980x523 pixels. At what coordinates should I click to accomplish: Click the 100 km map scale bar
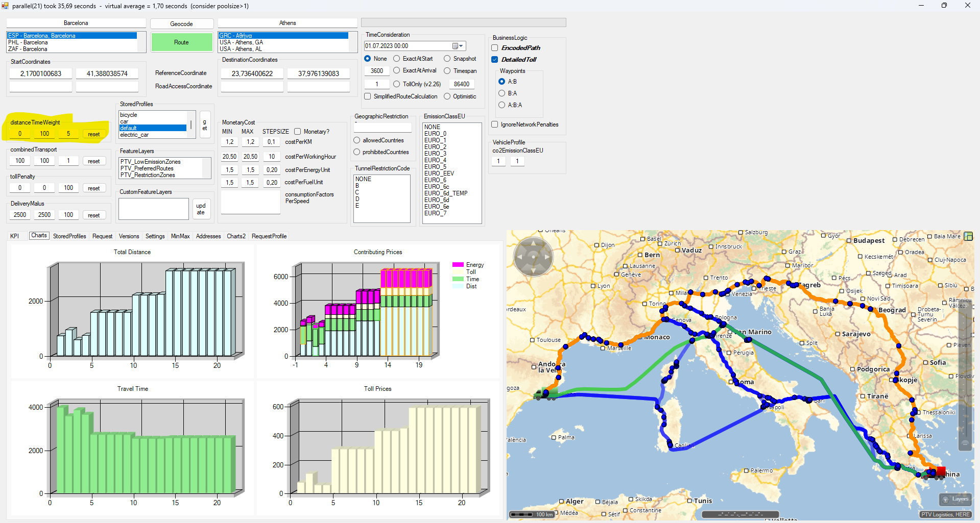click(x=533, y=514)
